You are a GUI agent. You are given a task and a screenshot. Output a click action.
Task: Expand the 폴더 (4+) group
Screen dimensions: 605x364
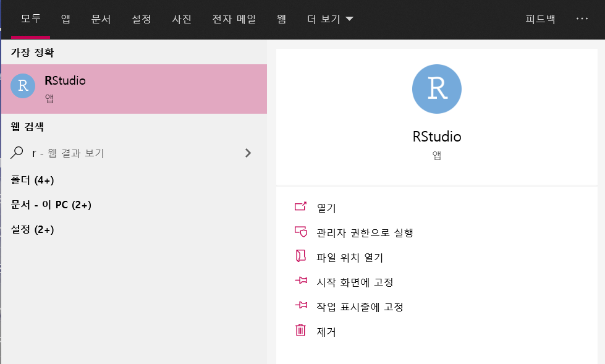click(32, 180)
